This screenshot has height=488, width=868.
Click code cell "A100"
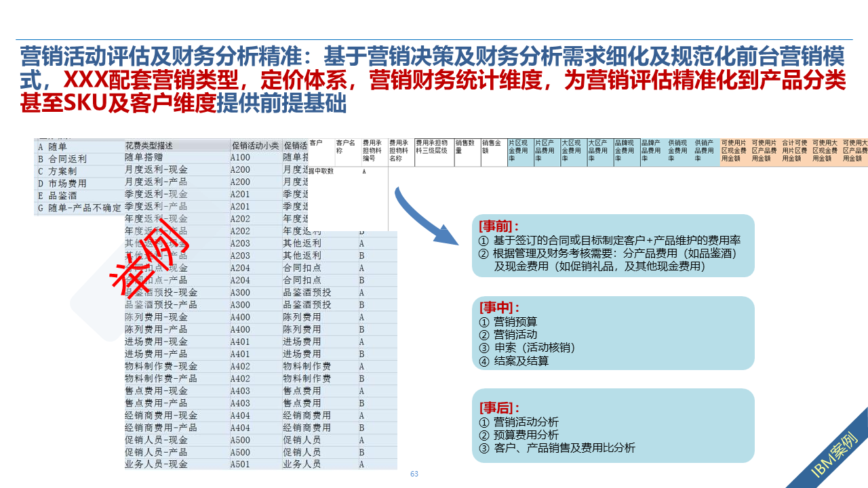tap(256, 157)
